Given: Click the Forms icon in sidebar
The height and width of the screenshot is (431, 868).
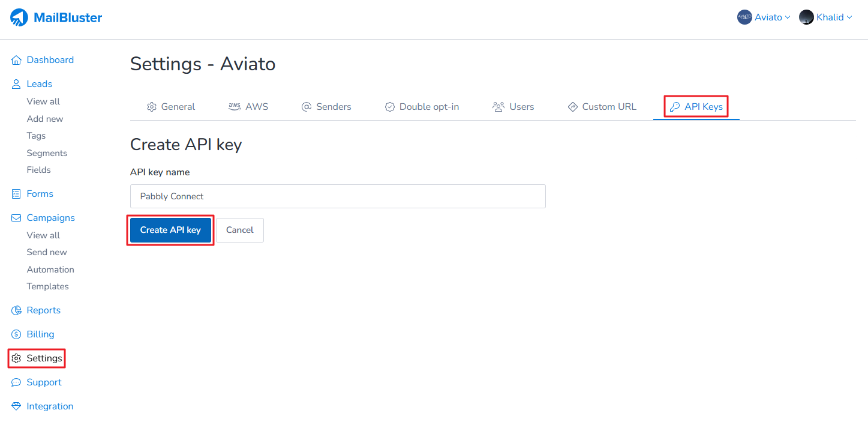Looking at the screenshot, I should [16, 194].
